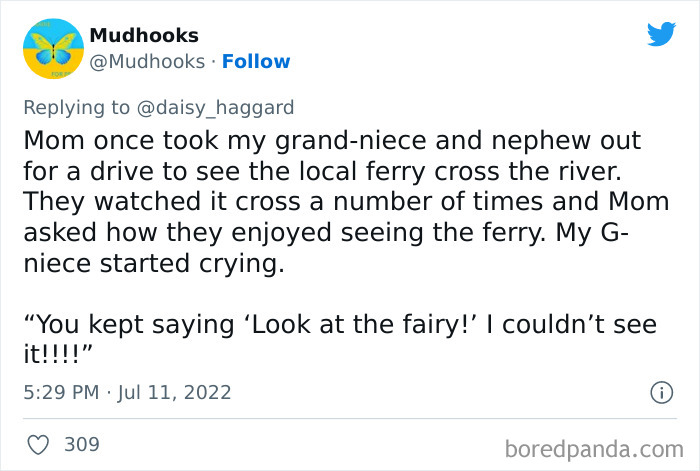The height and width of the screenshot is (471, 700).
Task: Click the line "They watched it cross"
Action: (x=345, y=201)
